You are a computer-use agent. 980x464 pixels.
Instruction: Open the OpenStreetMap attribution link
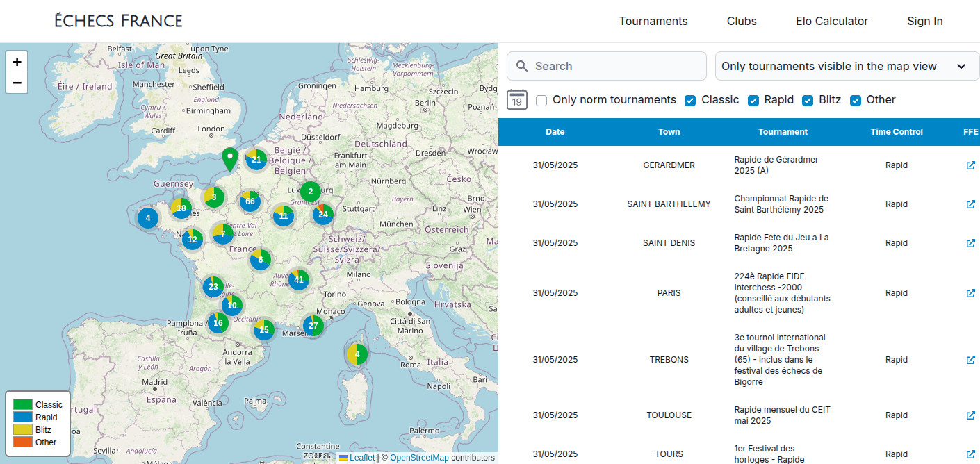pyautogui.click(x=419, y=458)
